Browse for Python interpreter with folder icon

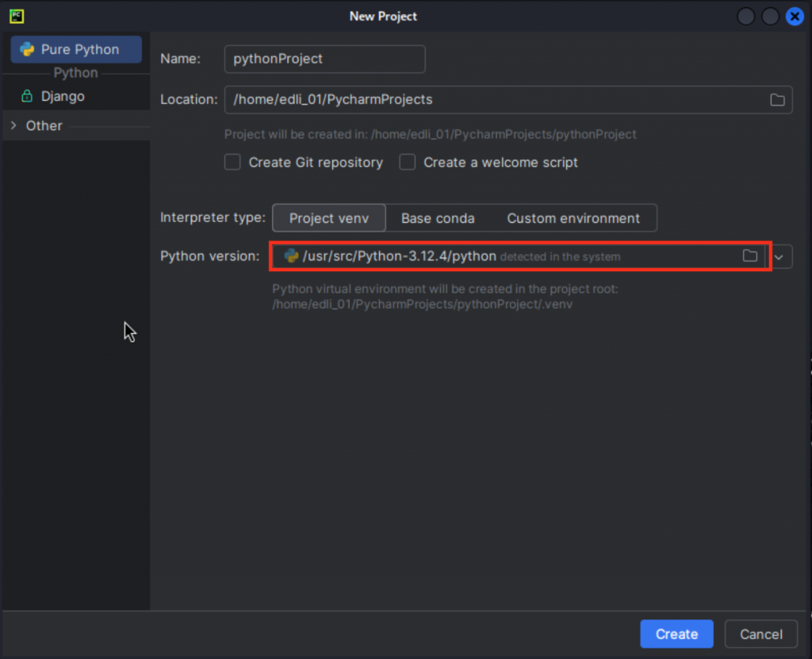750,256
